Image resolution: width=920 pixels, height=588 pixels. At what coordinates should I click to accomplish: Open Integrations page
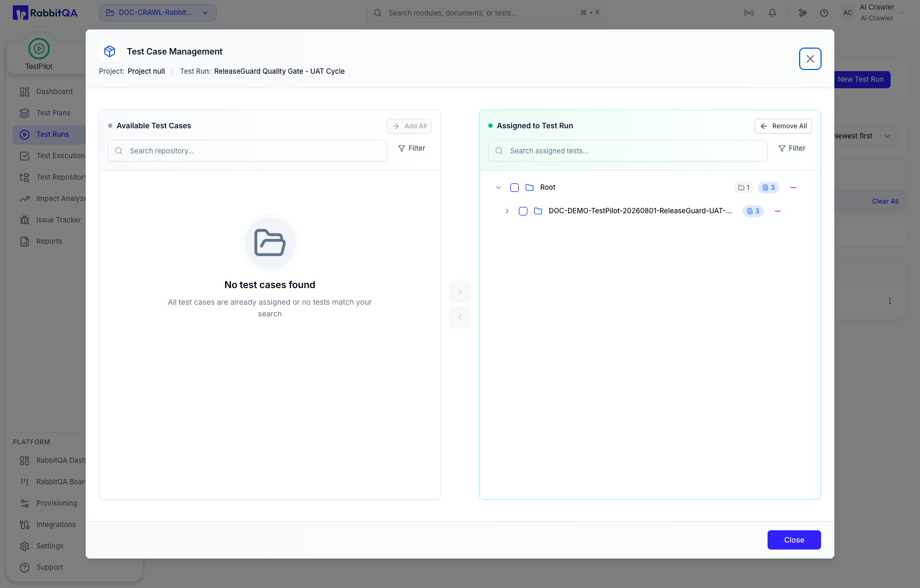(x=56, y=525)
